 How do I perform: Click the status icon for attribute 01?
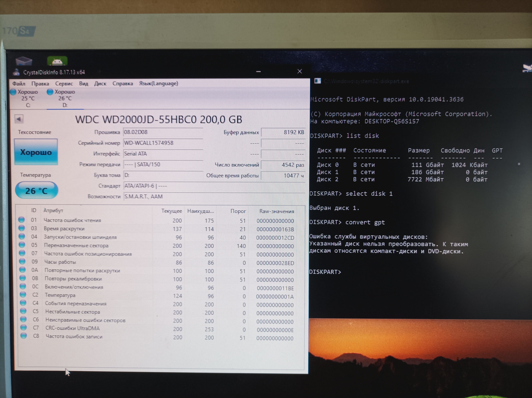[x=21, y=220]
